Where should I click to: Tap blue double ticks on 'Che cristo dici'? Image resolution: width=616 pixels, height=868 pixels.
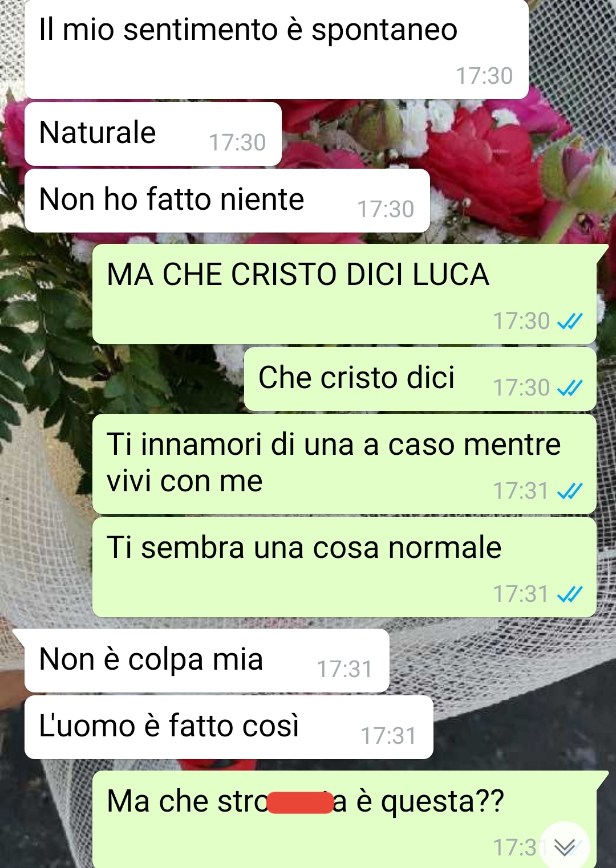click(x=570, y=388)
